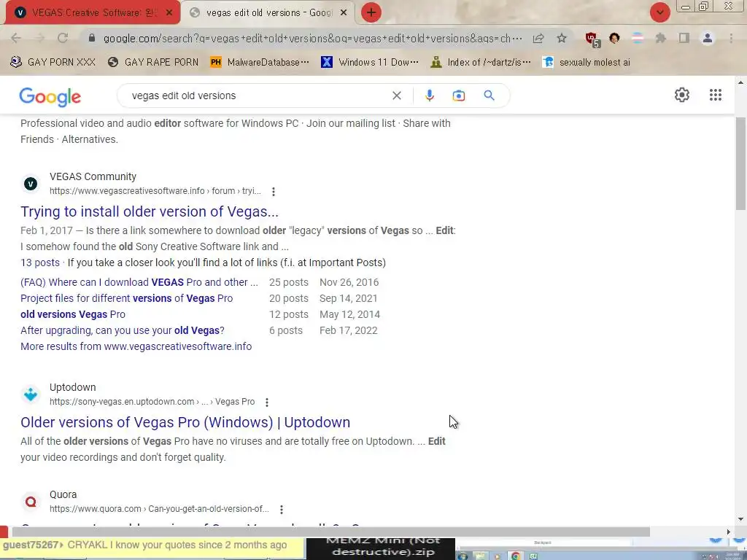Click the Chrome icon in the taskbar

click(x=516, y=555)
